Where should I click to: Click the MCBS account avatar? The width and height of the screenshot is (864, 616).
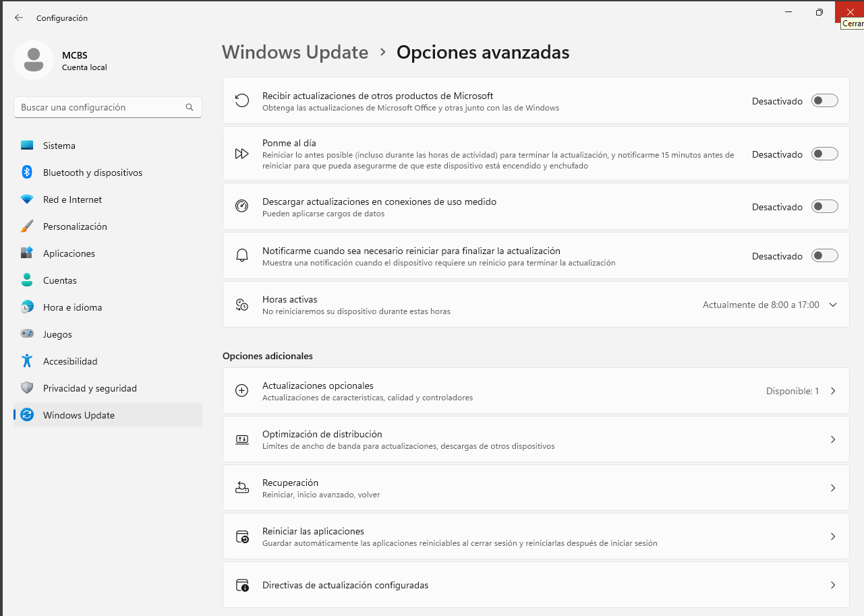(x=34, y=60)
